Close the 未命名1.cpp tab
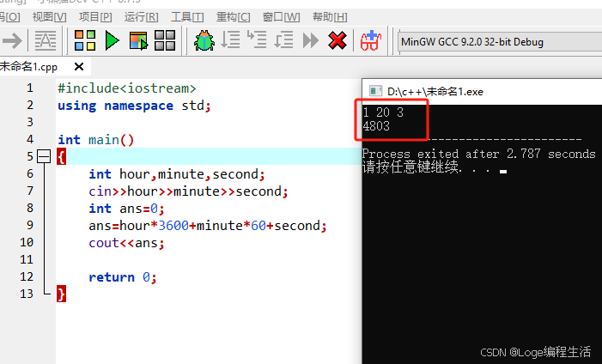The width and height of the screenshot is (602, 364). 79,67
